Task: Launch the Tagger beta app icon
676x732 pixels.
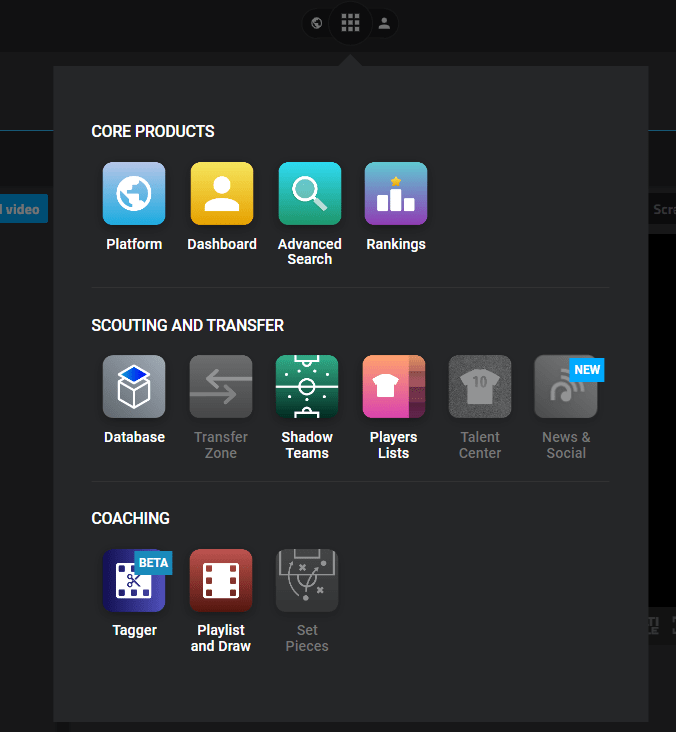Action: (x=134, y=580)
